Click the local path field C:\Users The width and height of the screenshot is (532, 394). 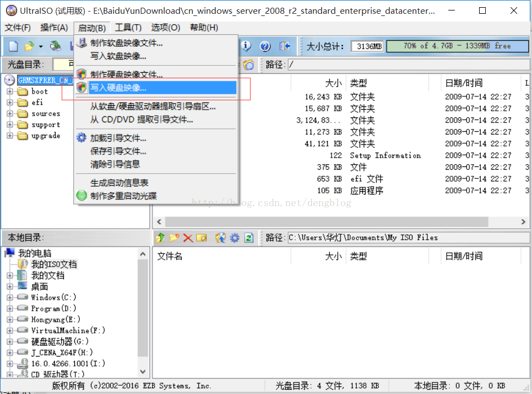pyautogui.click(x=408, y=238)
